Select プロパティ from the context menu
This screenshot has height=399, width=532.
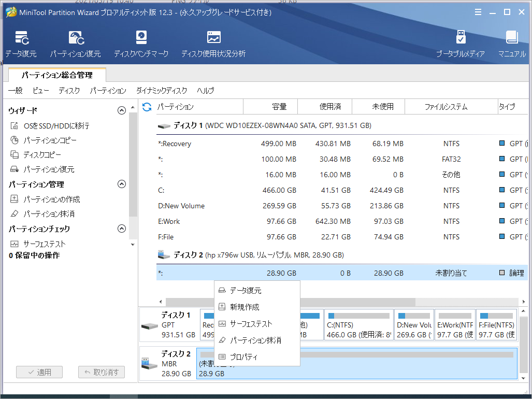click(x=244, y=357)
